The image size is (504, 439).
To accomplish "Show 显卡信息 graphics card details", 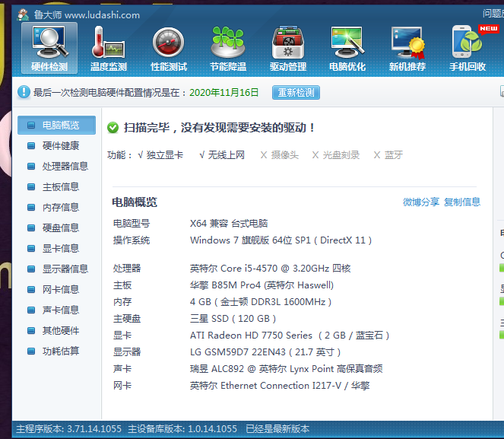I will [60, 248].
